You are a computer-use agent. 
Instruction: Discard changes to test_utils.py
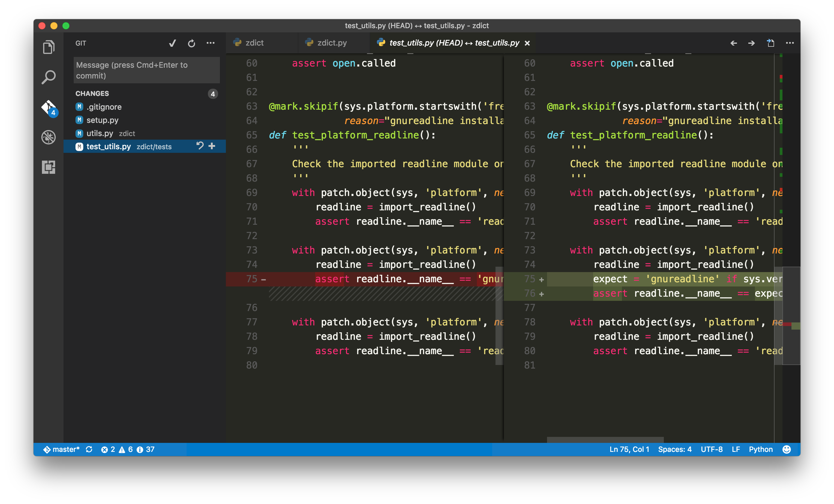click(x=200, y=146)
